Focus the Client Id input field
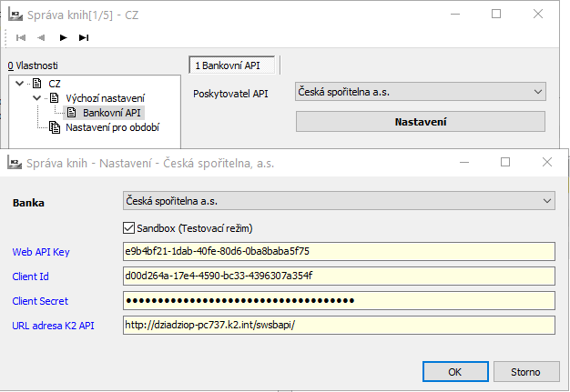 339,276
